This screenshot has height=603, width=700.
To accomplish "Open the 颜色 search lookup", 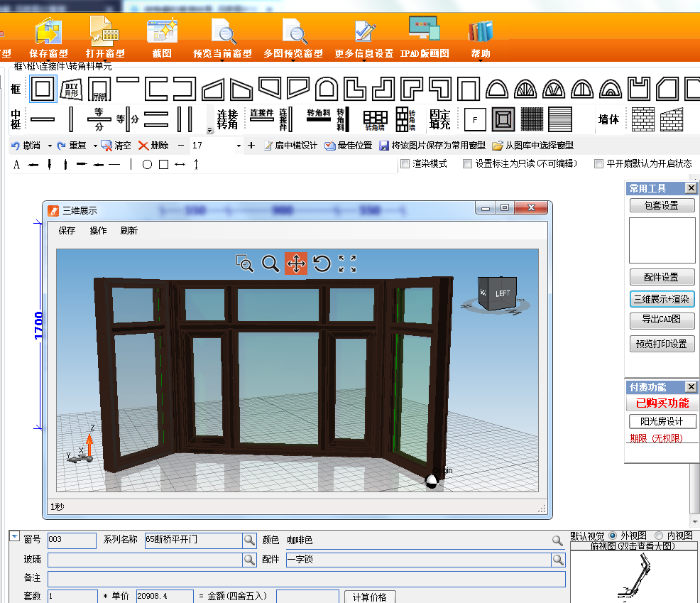I will coord(557,540).
